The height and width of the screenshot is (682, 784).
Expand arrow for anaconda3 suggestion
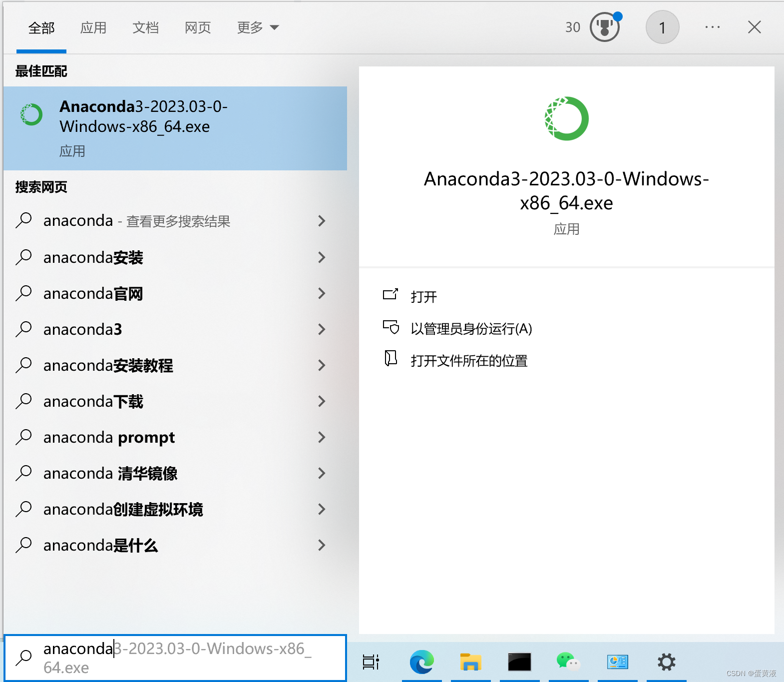pos(322,329)
